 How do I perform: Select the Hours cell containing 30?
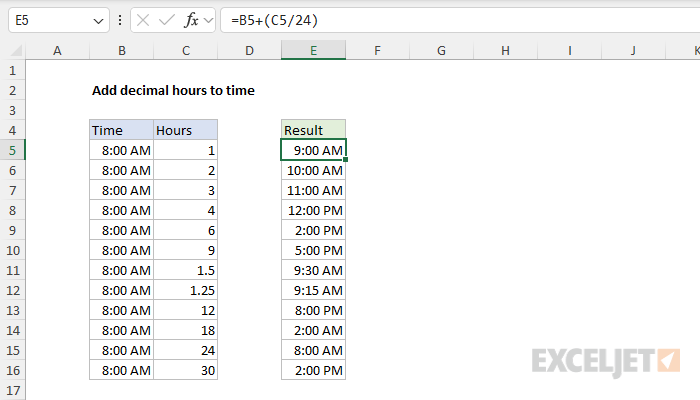point(186,370)
